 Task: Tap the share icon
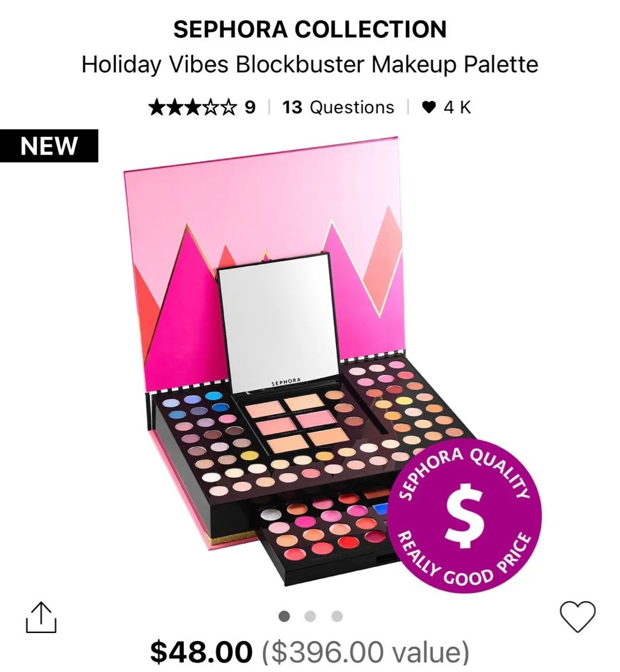point(41,617)
